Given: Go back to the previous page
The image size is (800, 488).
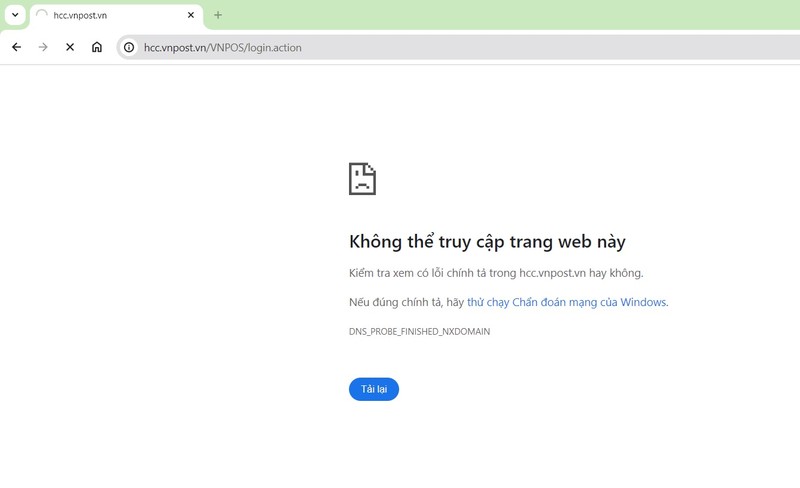Looking at the screenshot, I should pyautogui.click(x=16, y=47).
